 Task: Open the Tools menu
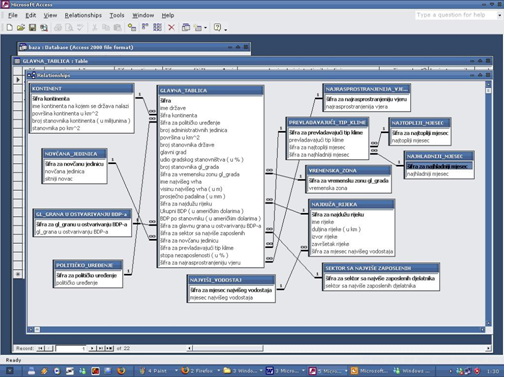[117, 15]
